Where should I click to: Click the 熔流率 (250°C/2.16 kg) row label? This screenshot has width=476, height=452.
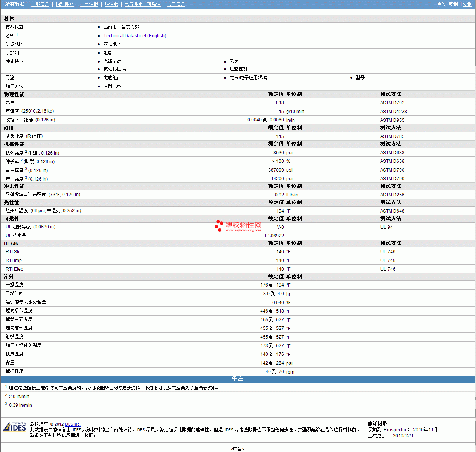[30, 111]
